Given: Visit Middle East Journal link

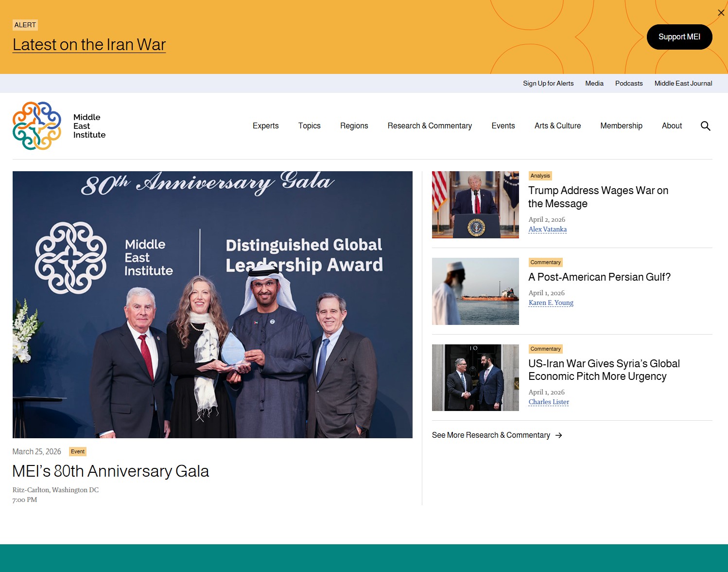Looking at the screenshot, I should tap(683, 84).
